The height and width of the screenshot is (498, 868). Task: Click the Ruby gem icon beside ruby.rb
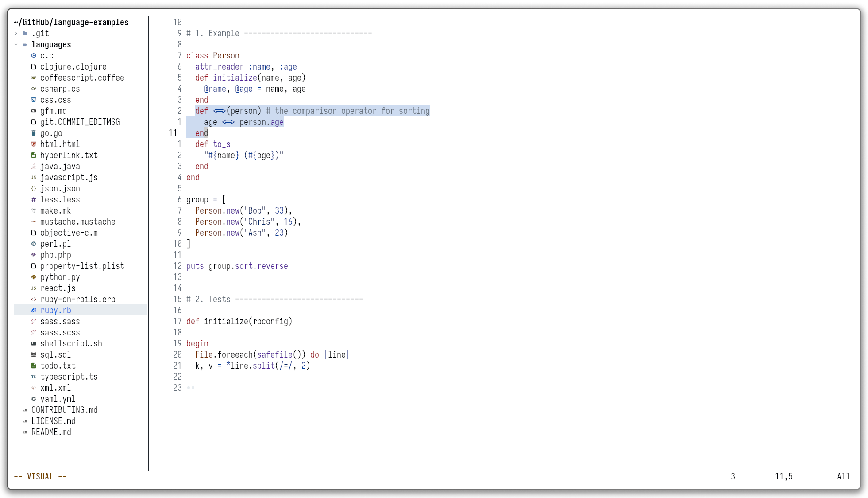[x=34, y=310]
